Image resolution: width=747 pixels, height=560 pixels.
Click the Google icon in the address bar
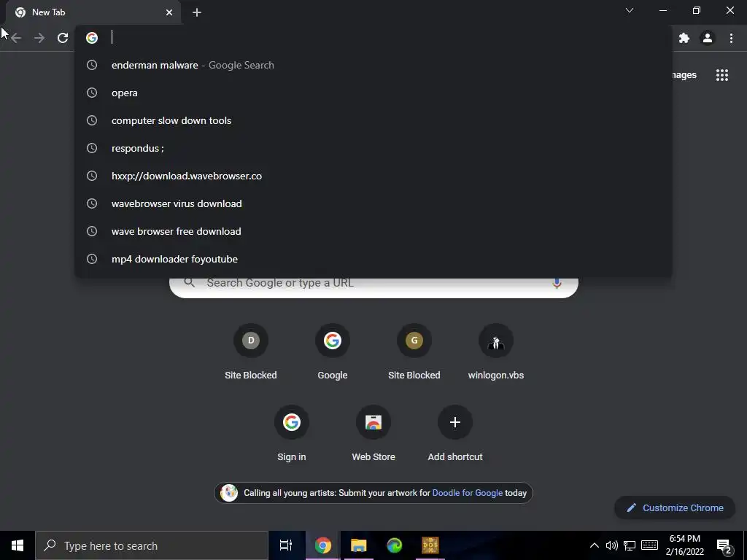92,38
